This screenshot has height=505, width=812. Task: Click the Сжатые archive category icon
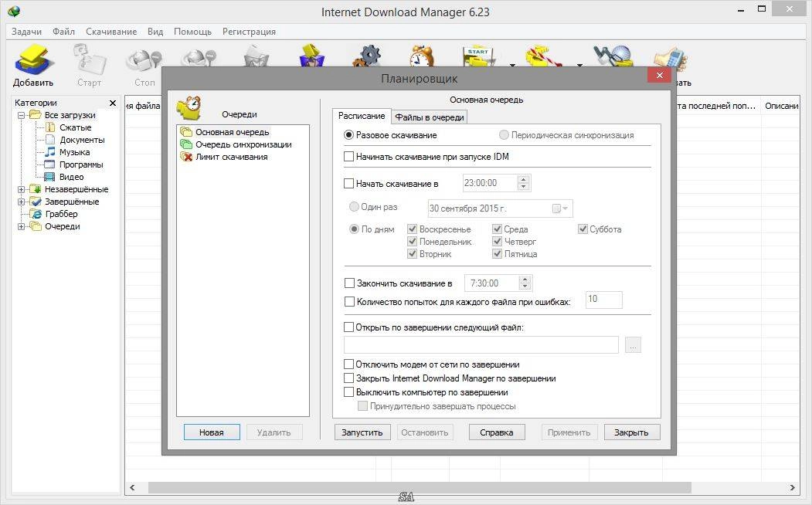pyautogui.click(x=50, y=127)
